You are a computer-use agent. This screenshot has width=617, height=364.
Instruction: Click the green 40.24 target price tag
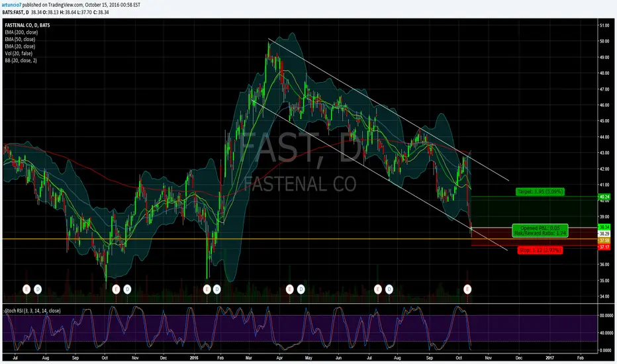pos(604,197)
